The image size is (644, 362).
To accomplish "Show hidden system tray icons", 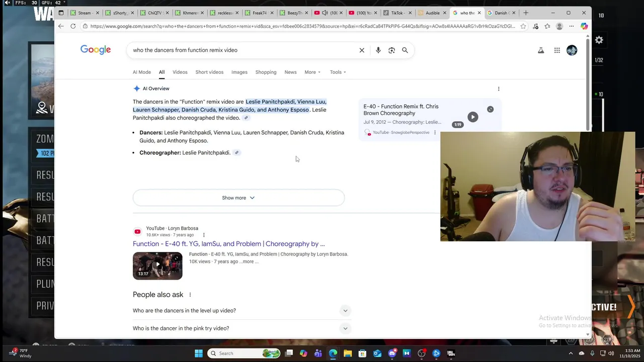I will click(571, 353).
